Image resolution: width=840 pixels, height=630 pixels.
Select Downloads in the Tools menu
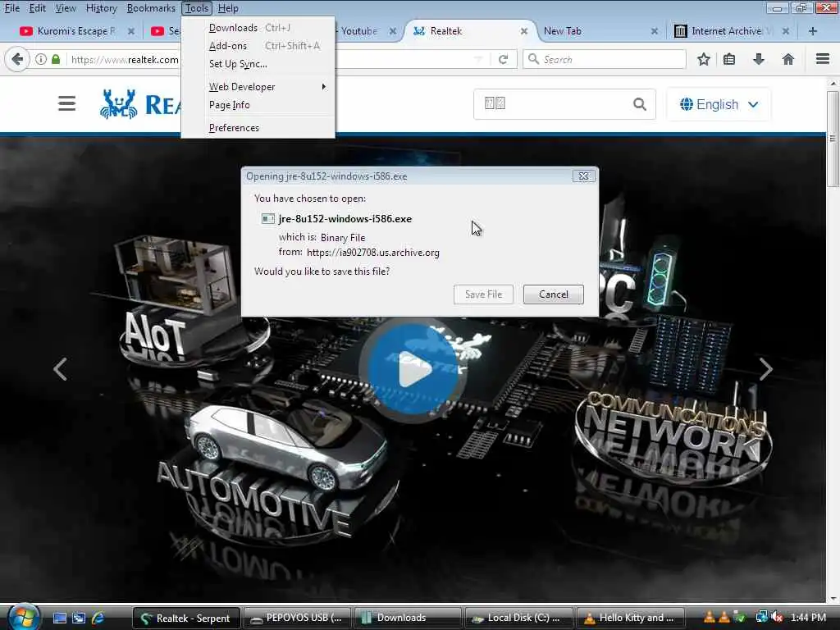pyautogui.click(x=258, y=28)
